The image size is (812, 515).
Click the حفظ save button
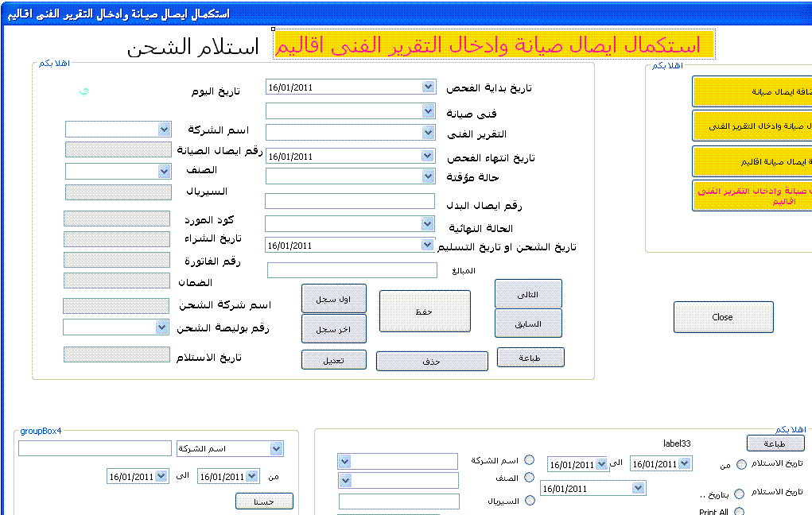pyautogui.click(x=425, y=311)
